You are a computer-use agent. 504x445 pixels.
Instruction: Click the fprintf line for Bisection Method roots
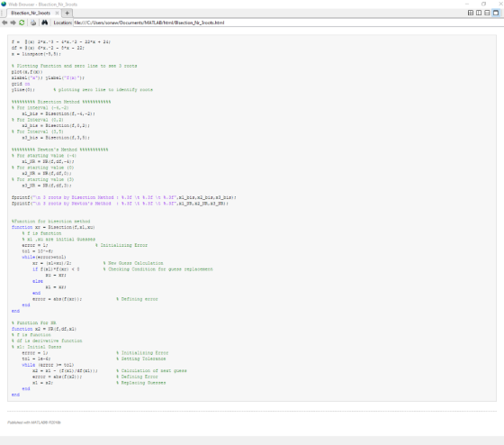coord(124,197)
